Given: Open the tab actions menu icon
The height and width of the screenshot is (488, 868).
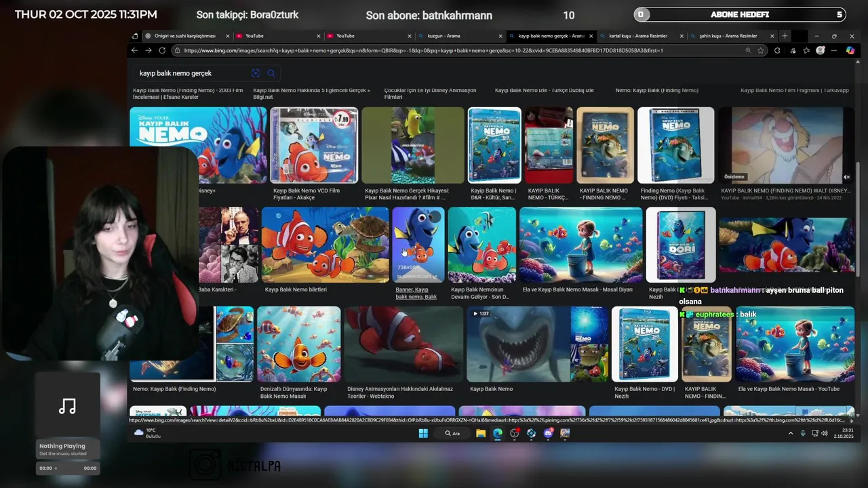Looking at the screenshot, I should pyautogui.click(x=135, y=36).
